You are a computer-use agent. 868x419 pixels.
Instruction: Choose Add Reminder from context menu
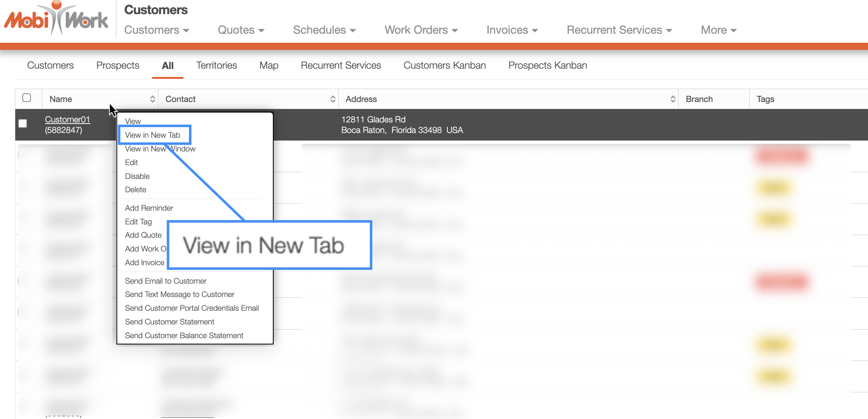coord(149,208)
